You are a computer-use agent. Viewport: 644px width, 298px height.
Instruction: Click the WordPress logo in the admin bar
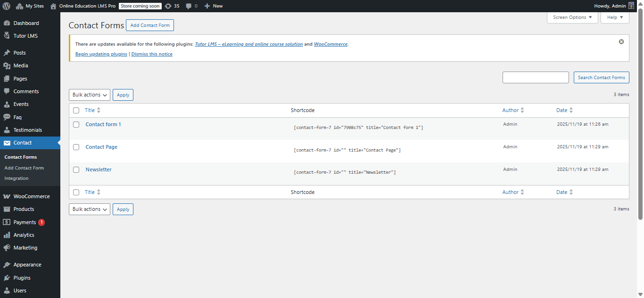[x=6, y=6]
